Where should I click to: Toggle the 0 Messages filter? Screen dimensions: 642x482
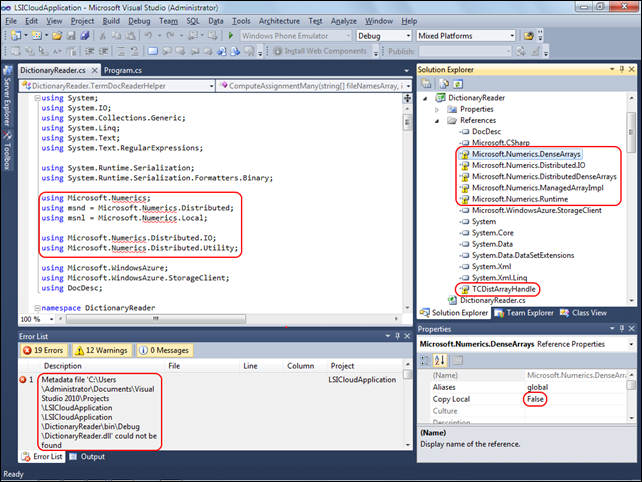[165, 350]
